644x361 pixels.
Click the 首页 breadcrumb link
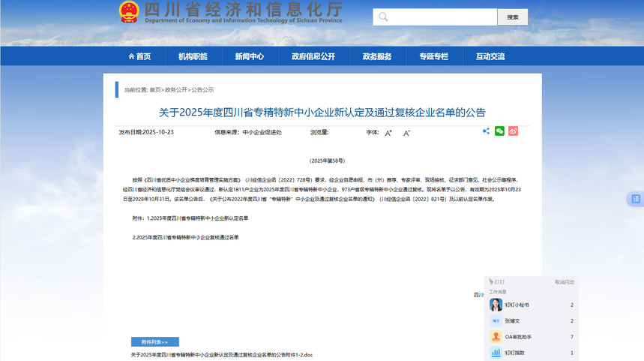point(155,89)
